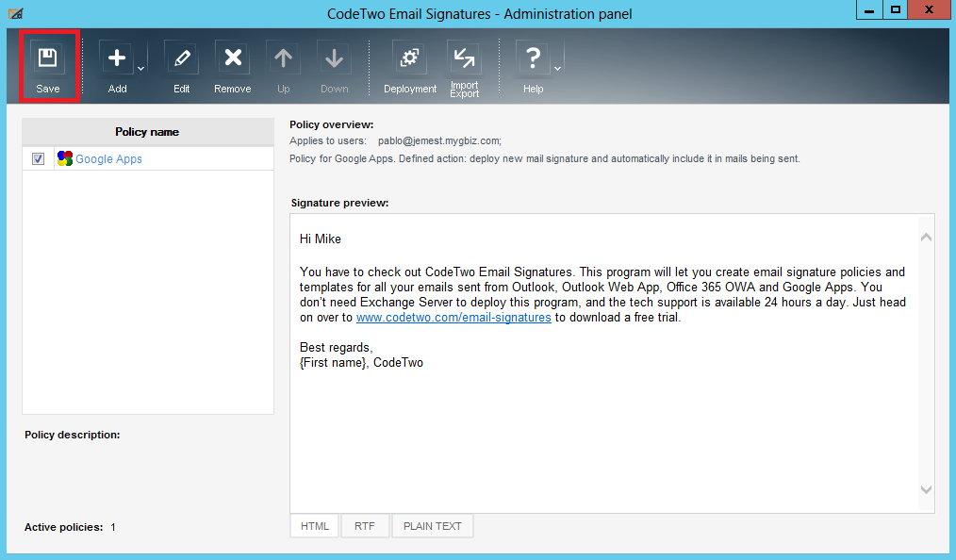Uncheck the Google Apps policy checkbox
Screen dimensions: 956x560
38,159
